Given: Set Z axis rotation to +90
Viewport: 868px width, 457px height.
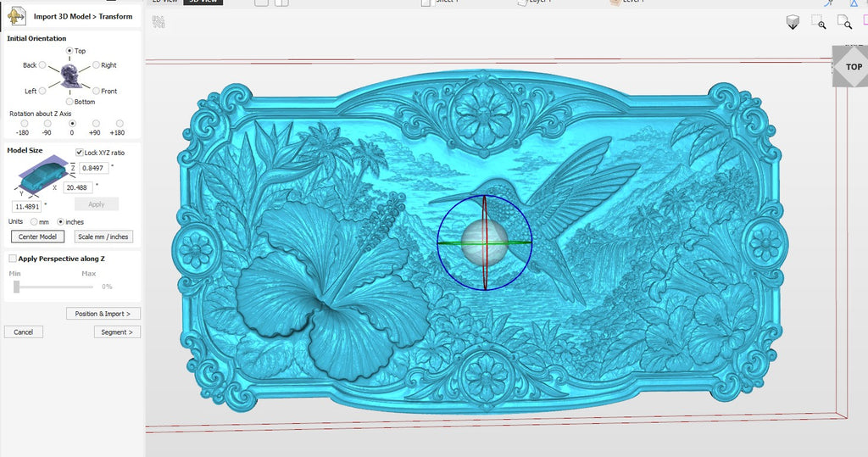Looking at the screenshot, I should pyautogui.click(x=96, y=124).
